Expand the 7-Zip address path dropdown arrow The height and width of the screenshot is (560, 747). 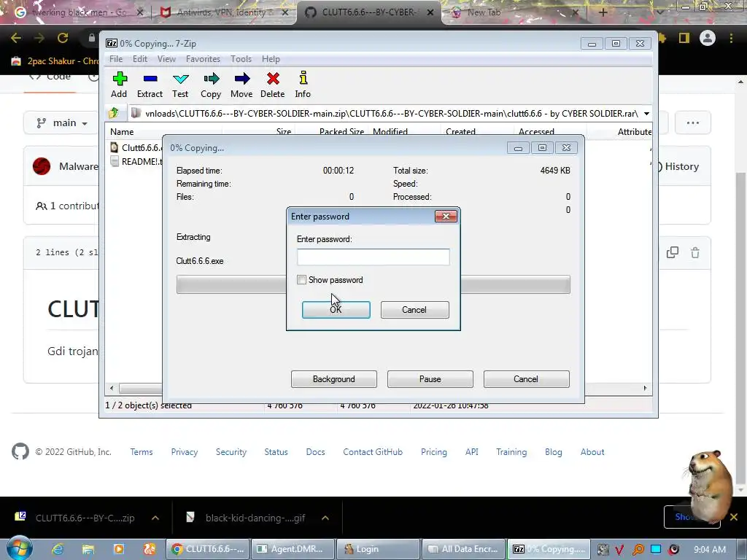[x=646, y=113]
